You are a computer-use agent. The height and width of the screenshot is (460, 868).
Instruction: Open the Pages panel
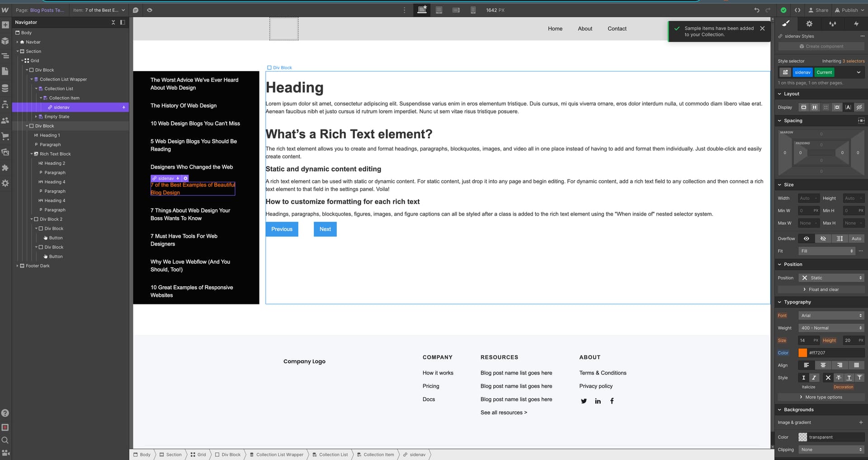[5, 71]
